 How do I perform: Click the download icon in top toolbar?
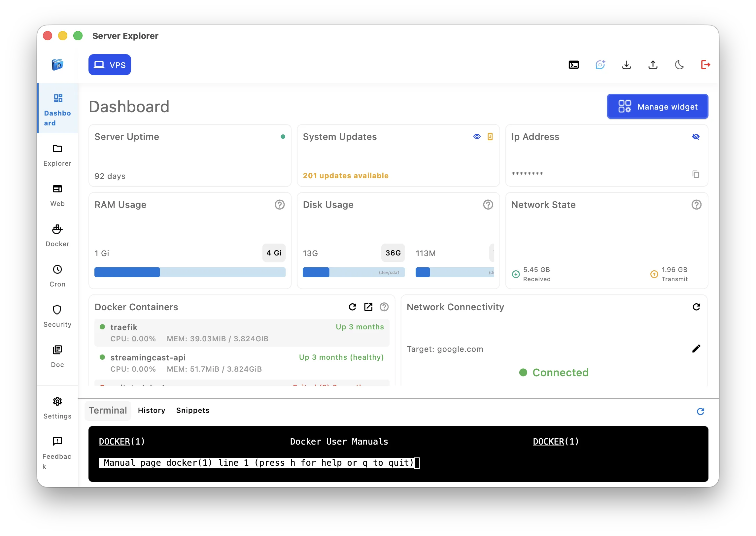pyautogui.click(x=626, y=65)
